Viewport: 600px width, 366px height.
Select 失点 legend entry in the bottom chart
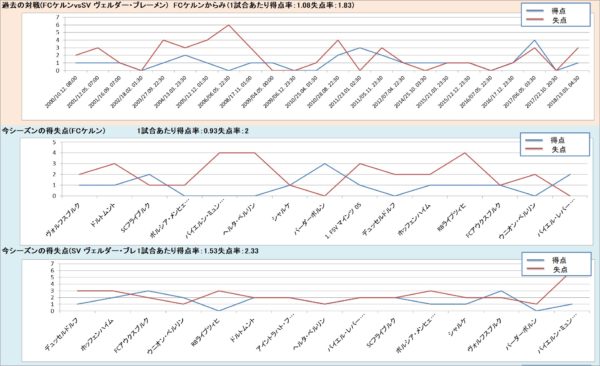[x=548, y=270]
